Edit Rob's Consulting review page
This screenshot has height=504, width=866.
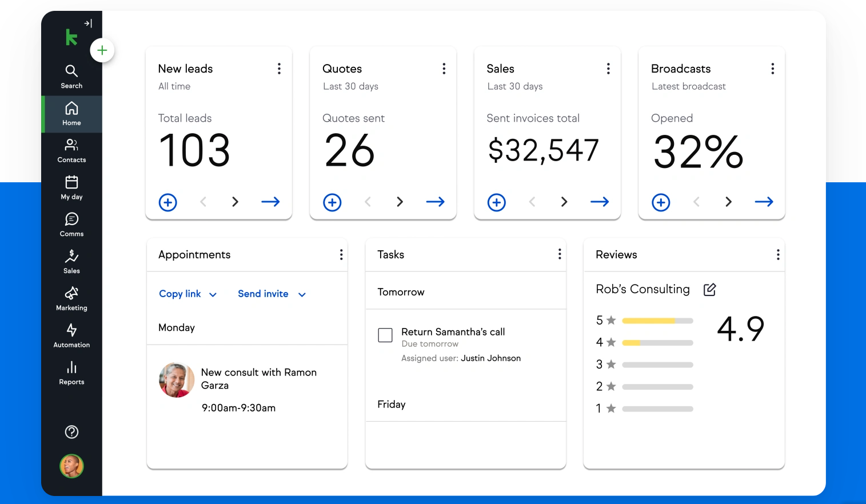[709, 290]
